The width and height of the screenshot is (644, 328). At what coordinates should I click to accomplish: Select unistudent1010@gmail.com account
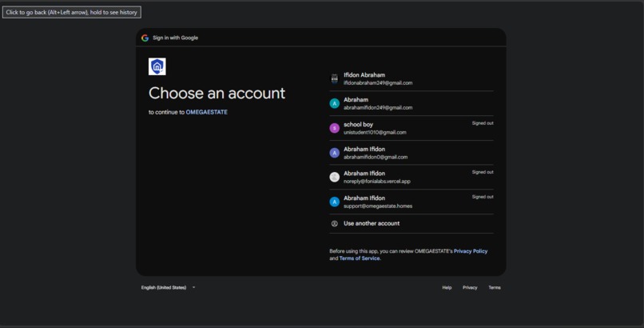[x=411, y=128]
